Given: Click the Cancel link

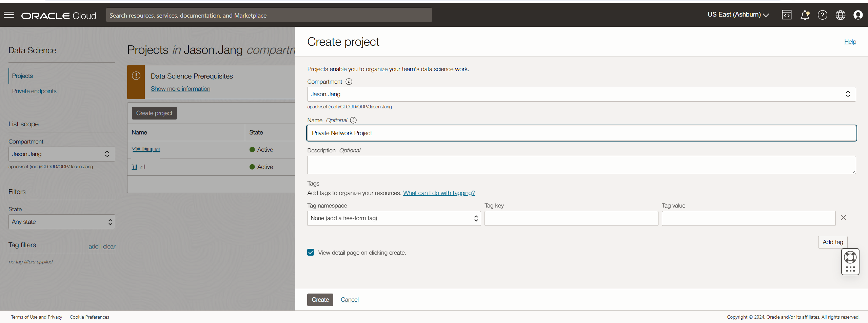Looking at the screenshot, I should click(350, 300).
